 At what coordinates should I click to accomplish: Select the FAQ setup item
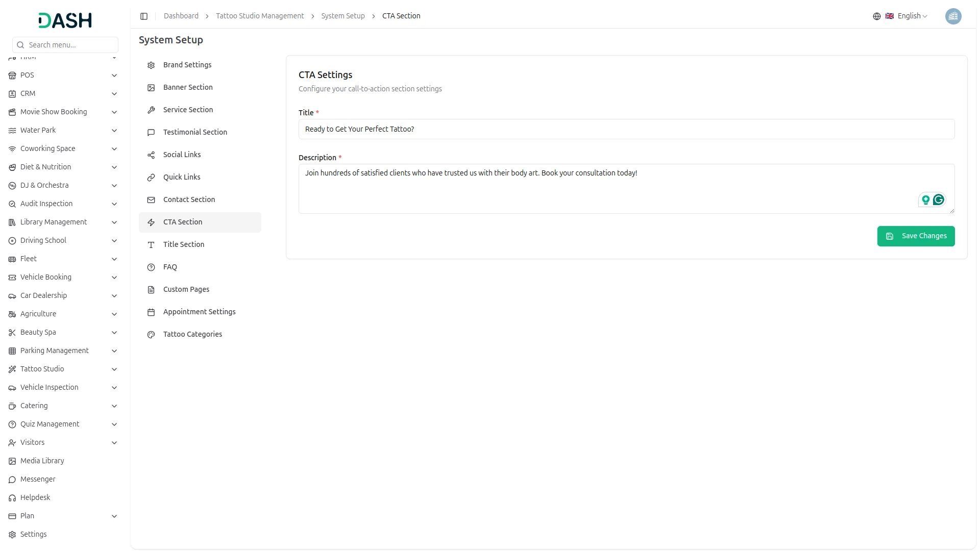(170, 267)
